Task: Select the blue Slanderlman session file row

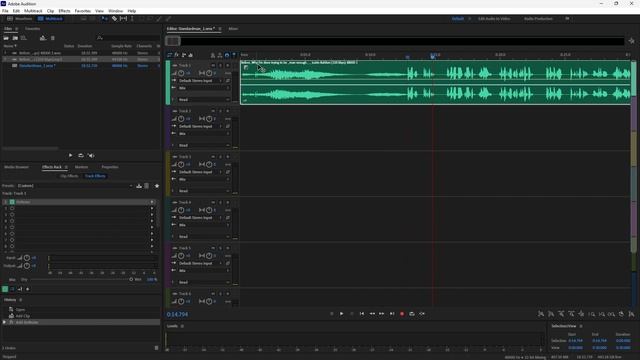Action: pos(81,66)
